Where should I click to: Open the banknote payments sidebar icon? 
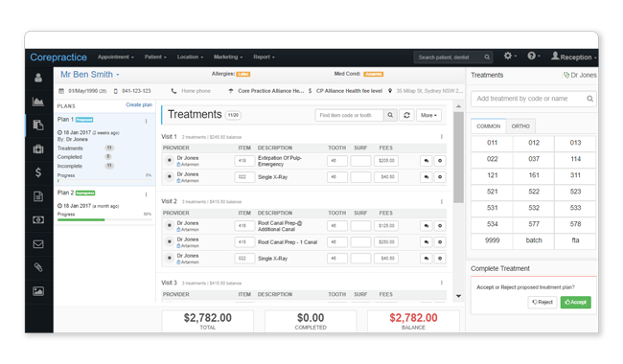tap(38, 220)
